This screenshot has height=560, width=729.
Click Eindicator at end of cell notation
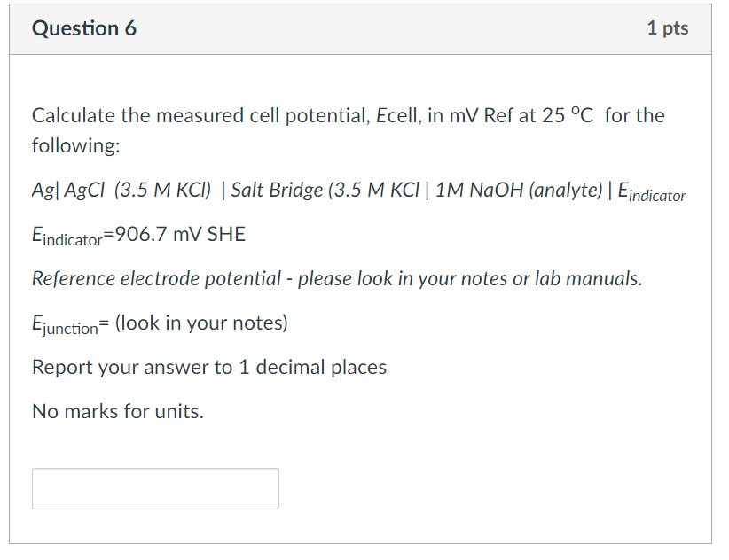pos(651,191)
